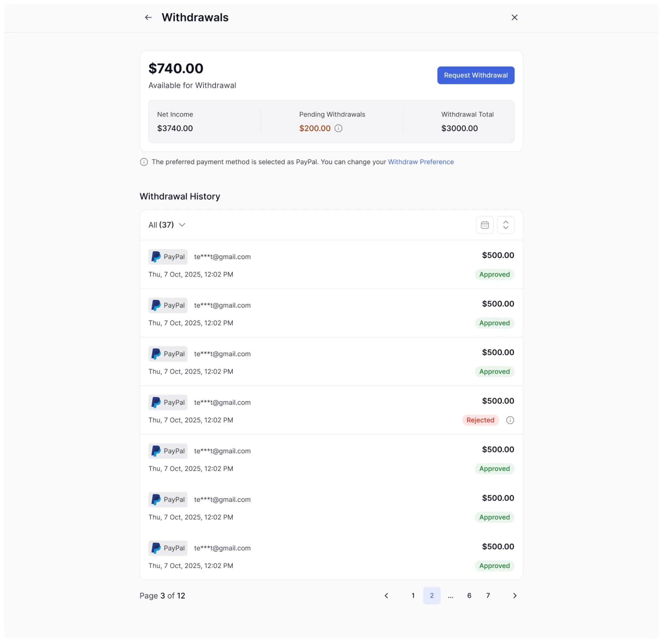Go back using the left arrow icon

[x=148, y=18]
